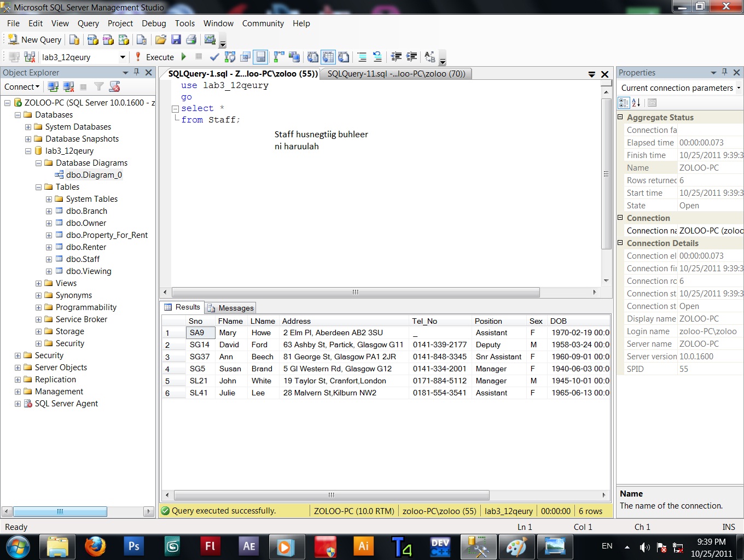Switch to the Messages tab
The height and width of the screenshot is (560, 744).
click(x=230, y=308)
